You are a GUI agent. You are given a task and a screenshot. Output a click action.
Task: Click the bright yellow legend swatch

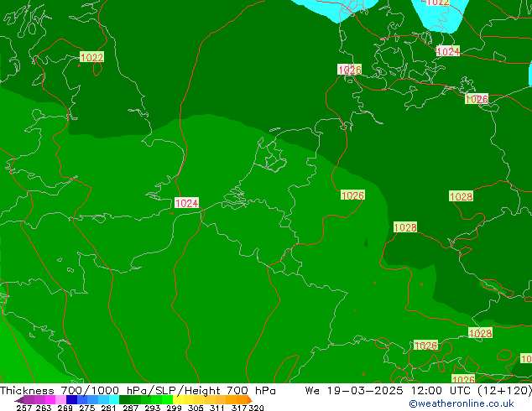click(179, 400)
